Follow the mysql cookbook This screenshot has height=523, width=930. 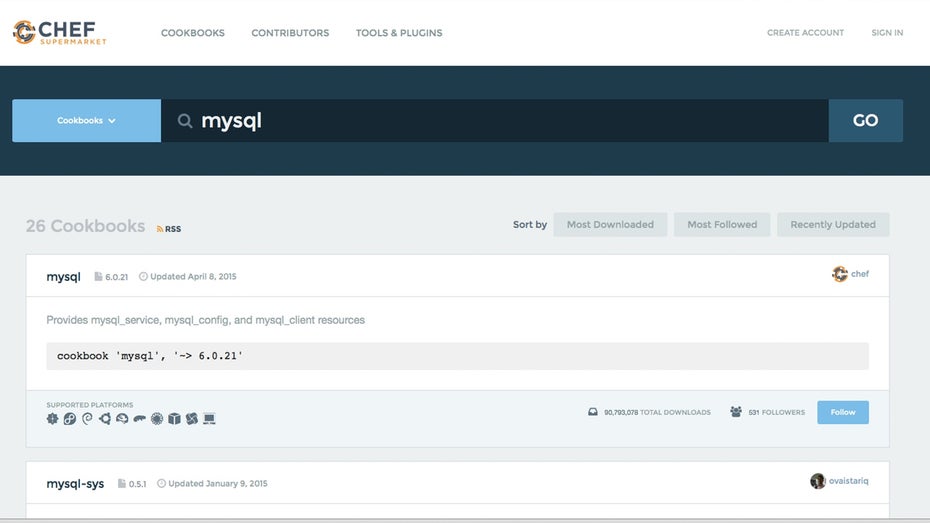tap(843, 412)
